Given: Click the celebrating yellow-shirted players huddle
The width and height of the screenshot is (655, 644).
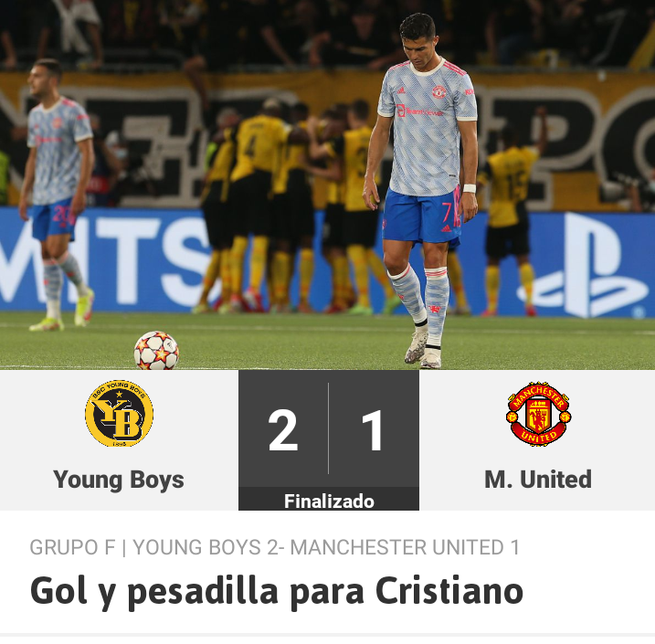Looking at the screenshot, I should [x=289, y=206].
